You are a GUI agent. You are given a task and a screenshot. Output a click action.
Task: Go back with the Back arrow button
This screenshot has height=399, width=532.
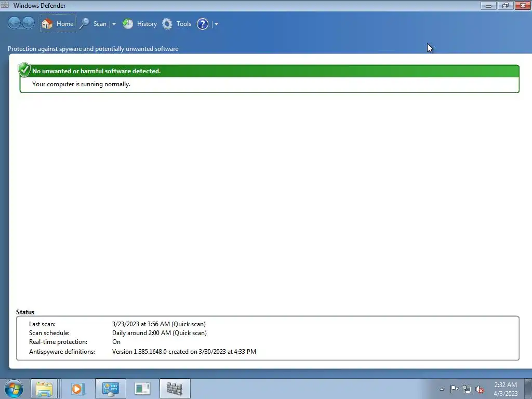tap(14, 23)
